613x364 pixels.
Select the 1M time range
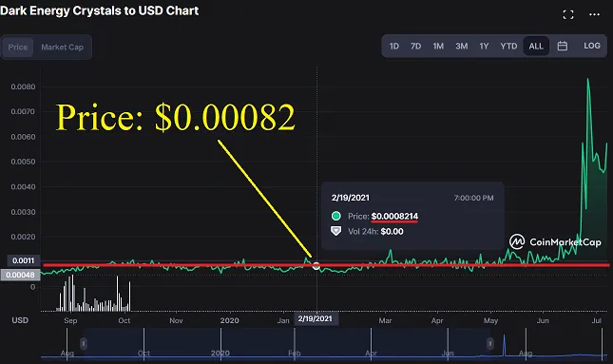[438, 47]
